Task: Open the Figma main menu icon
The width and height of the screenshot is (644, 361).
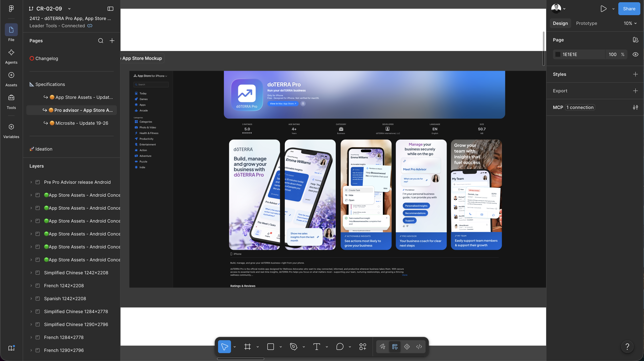Action: (11, 9)
